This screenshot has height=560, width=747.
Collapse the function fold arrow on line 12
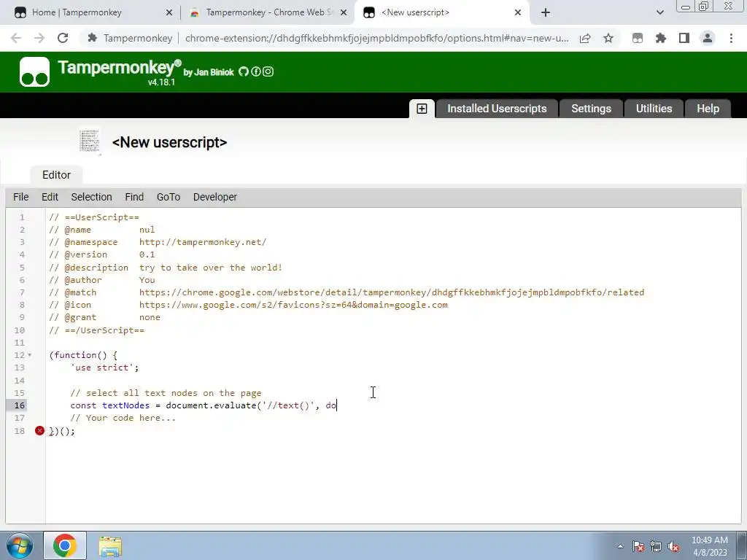[x=29, y=355]
